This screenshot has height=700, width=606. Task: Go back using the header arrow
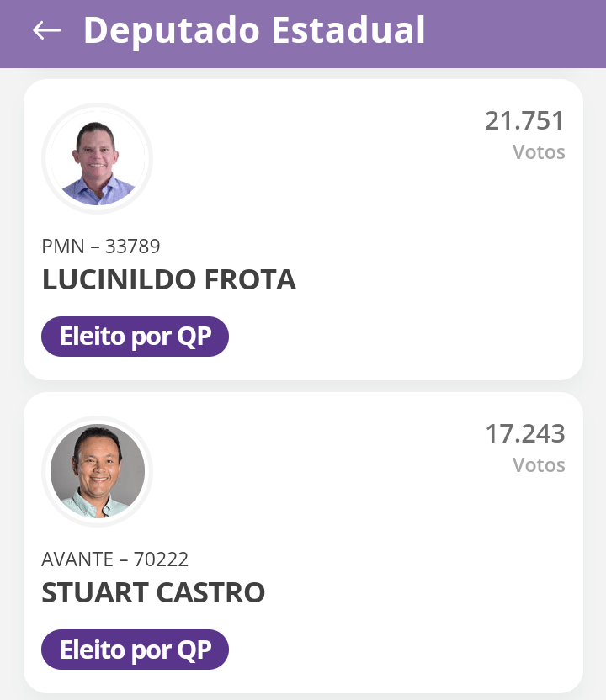[x=47, y=30]
